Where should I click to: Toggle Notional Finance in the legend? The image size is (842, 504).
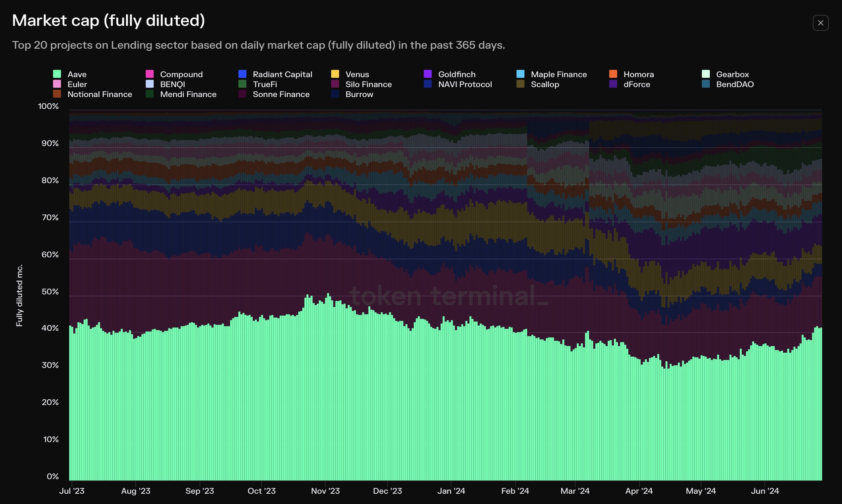point(92,94)
